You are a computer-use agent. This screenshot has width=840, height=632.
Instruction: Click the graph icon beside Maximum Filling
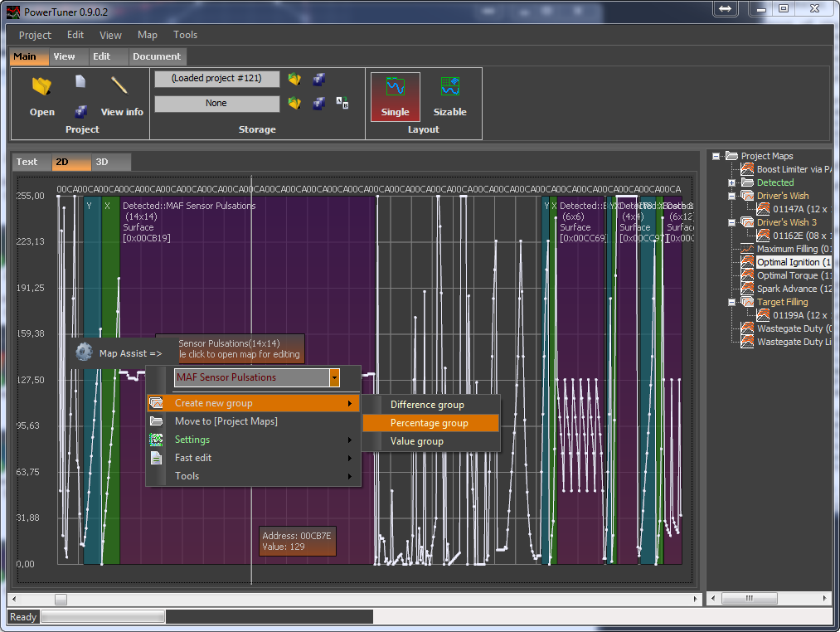click(x=747, y=249)
